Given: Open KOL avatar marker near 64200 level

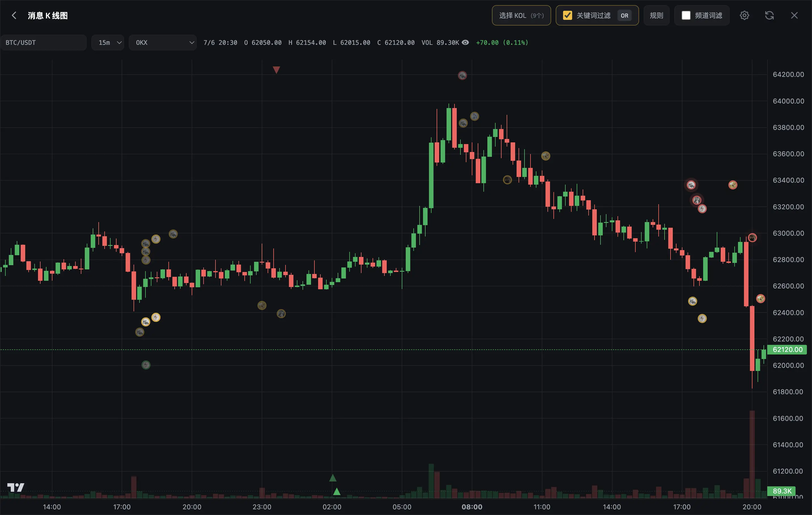Looking at the screenshot, I should pos(462,75).
